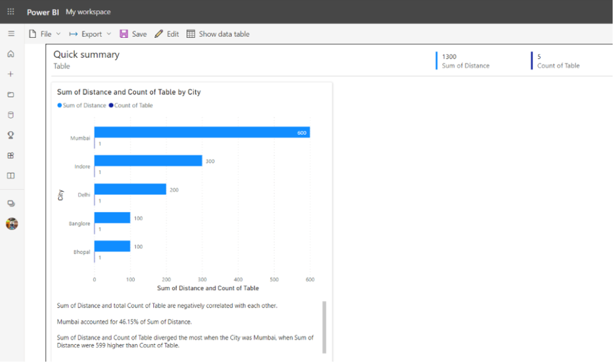This screenshot has height=364, width=615.
Task: Expand the Export dropdown menu
Action: pyautogui.click(x=90, y=34)
